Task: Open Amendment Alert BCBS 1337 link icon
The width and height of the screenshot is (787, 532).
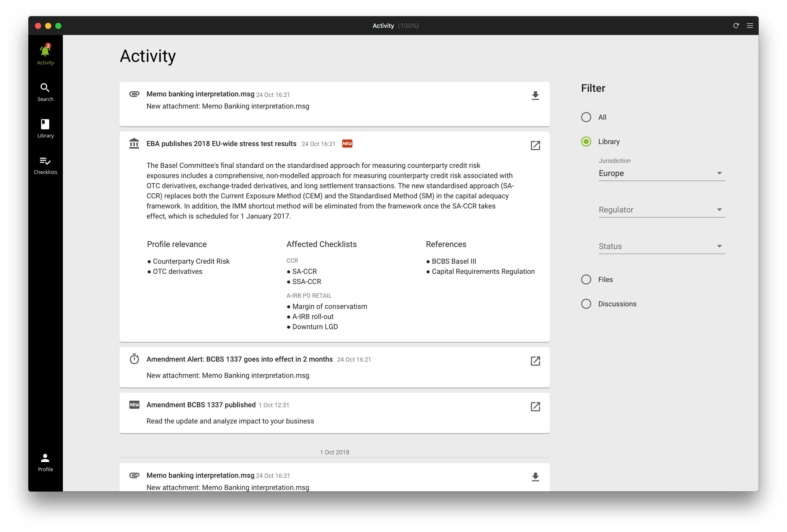Action: (x=535, y=361)
